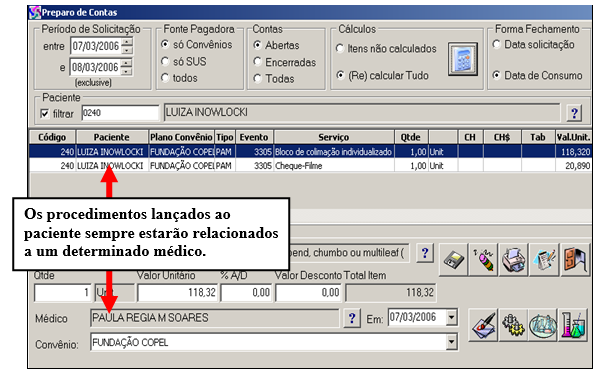This screenshot has height=380, width=607.
Task: Click the Paciente column header
Action: point(111,137)
